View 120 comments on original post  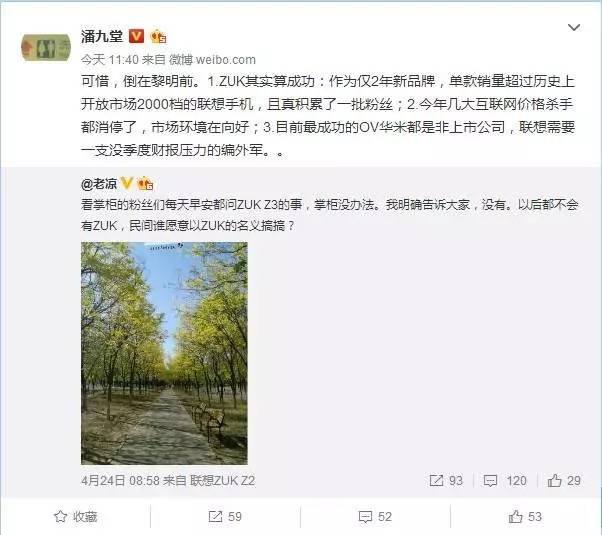tap(504, 480)
